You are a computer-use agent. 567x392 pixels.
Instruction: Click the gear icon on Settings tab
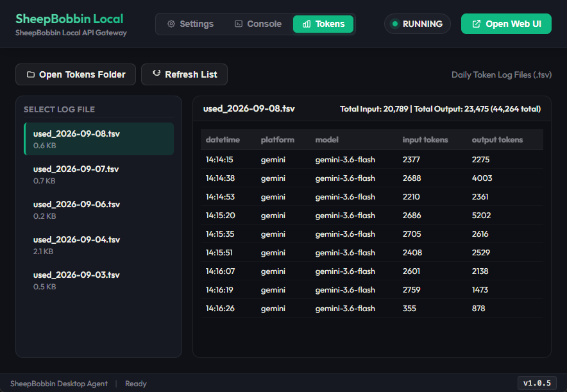(171, 24)
